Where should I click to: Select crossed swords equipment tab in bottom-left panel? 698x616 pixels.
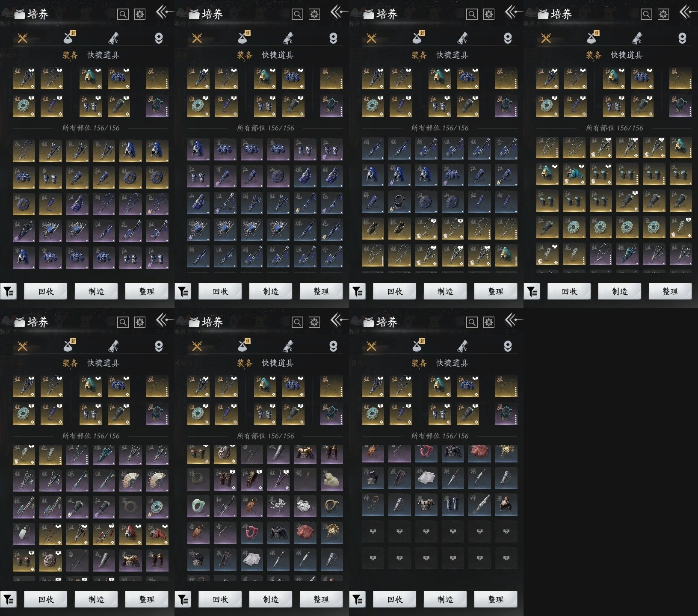pos(22,346)
